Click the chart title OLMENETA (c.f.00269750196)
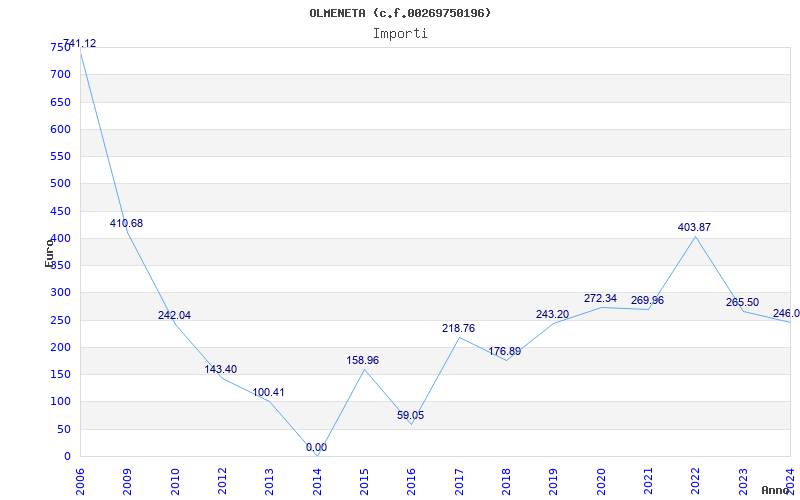Viewport: 800px width, 500px height. [x=400, y=13]
